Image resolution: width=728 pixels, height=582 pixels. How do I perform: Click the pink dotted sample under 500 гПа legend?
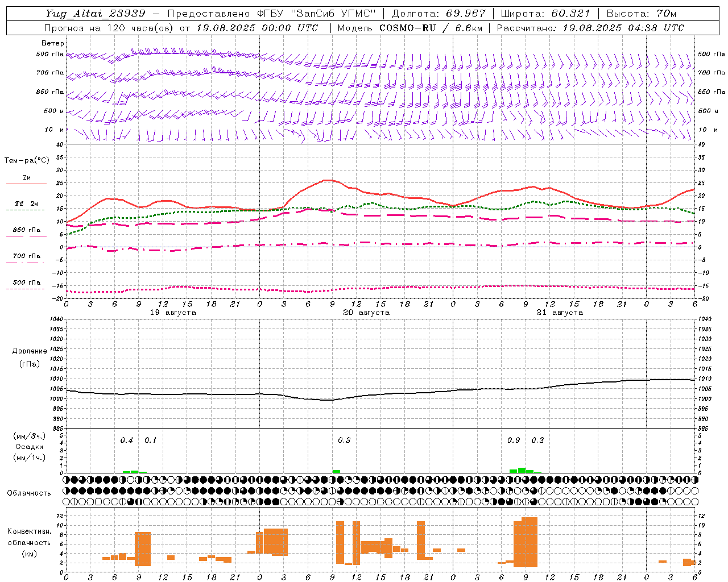point(26,289)
